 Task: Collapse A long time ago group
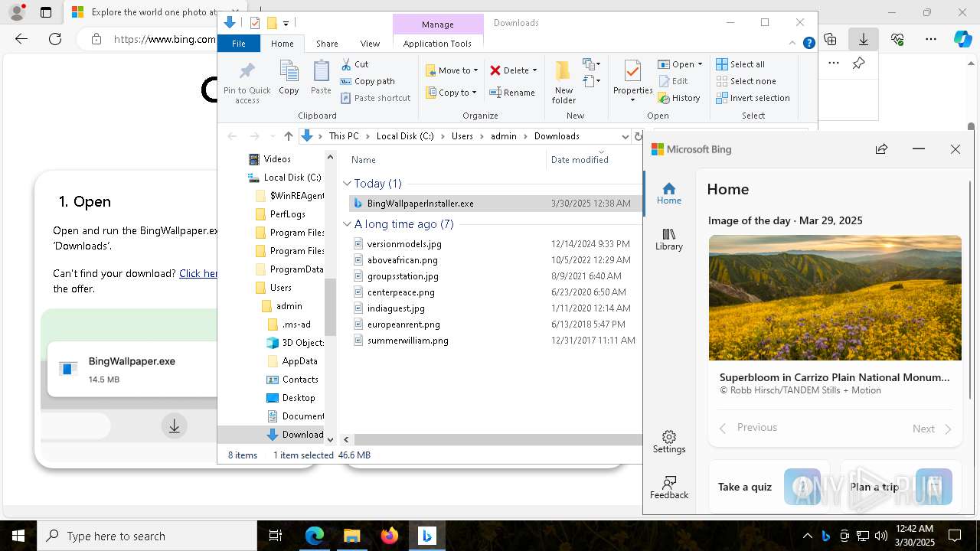(347, 224)
